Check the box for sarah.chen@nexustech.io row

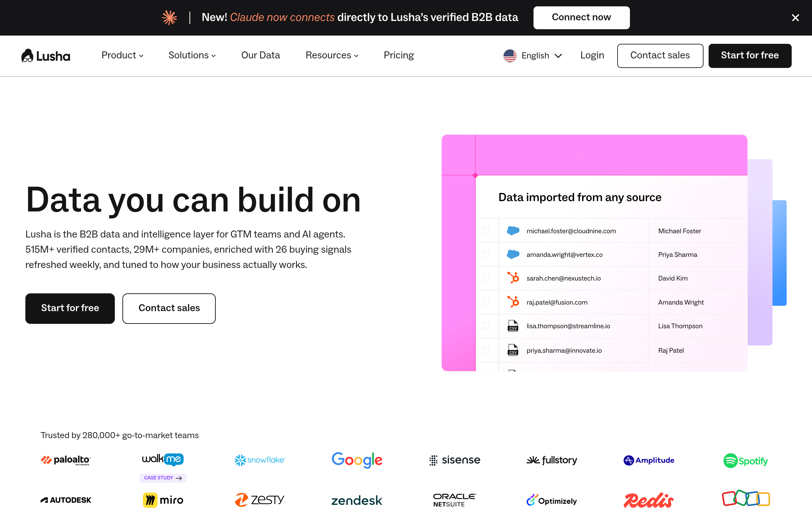point(486,278)
